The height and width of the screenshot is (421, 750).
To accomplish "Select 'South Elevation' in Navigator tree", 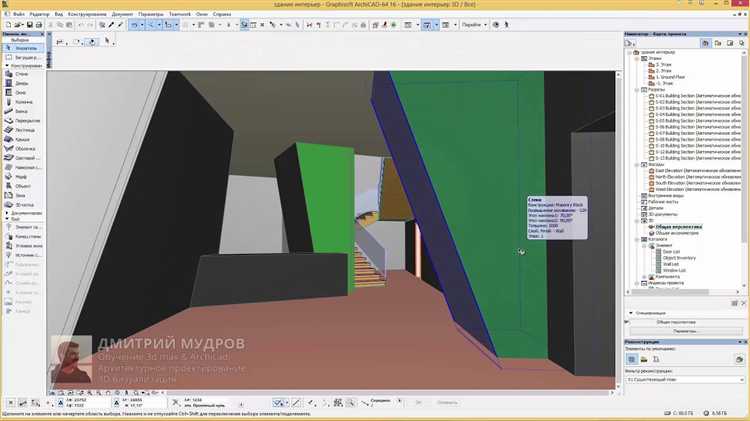I will pyautogui.click(x=698, y=183).
